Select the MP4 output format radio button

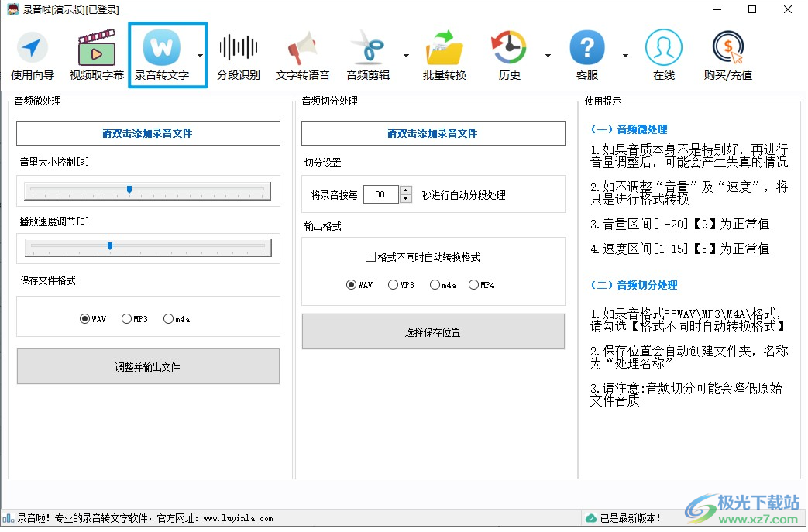(x=473, y=284)
